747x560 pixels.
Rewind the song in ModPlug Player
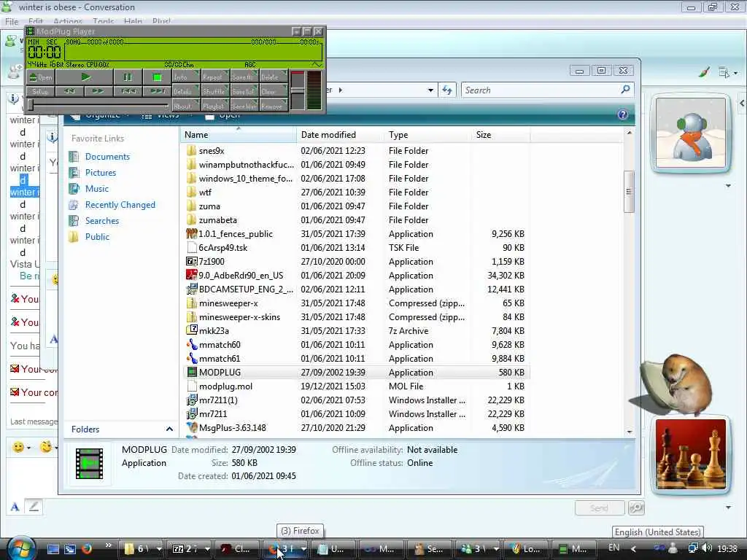click(x=69, y=91)
